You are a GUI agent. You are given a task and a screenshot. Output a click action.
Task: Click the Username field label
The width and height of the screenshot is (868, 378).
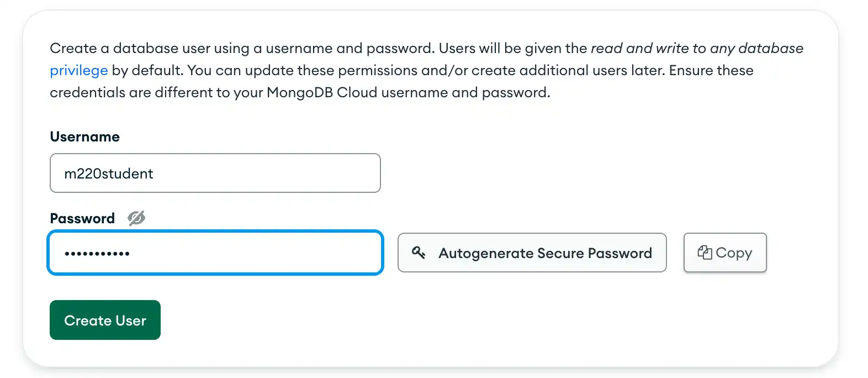point(84,136)
